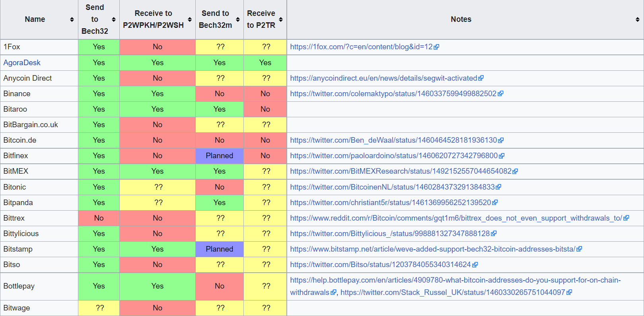The height and width of the screenshot is (316, 644).
Task: Open Bittylicious_ Twitter status link
Action: click(390, 233)
